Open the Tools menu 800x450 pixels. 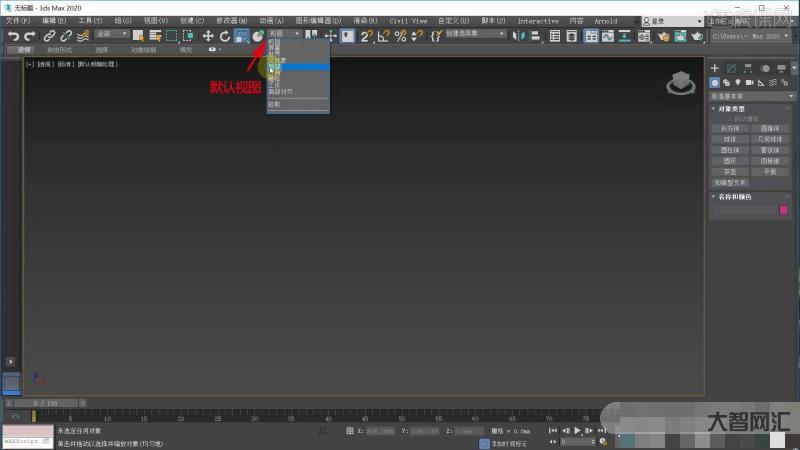pos(90,21)
